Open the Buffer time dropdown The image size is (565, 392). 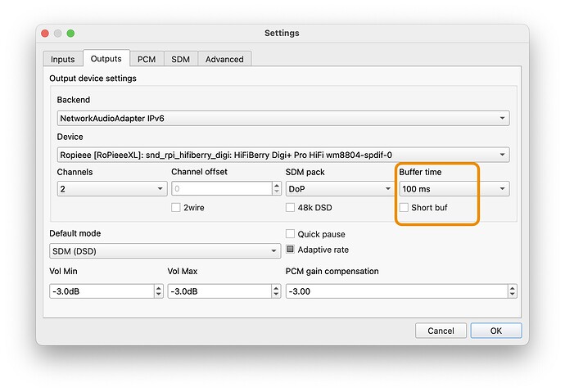(x=454, y=189)
